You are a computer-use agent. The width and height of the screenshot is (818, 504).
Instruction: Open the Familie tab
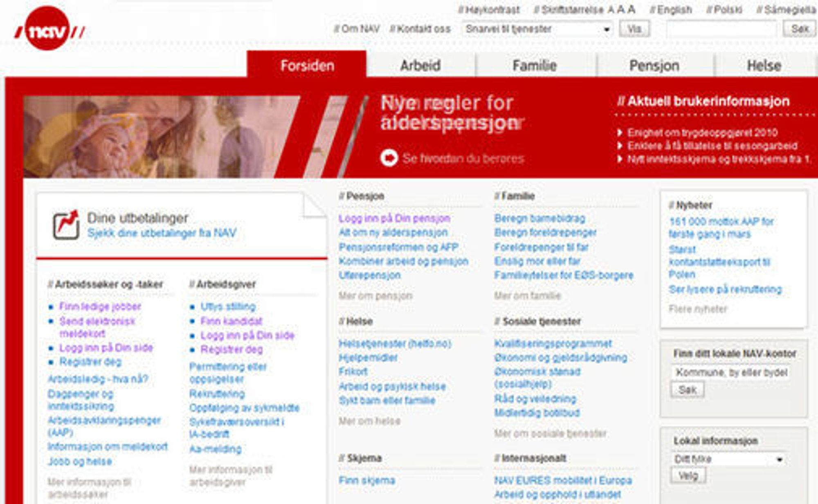[x=535, y=65]
